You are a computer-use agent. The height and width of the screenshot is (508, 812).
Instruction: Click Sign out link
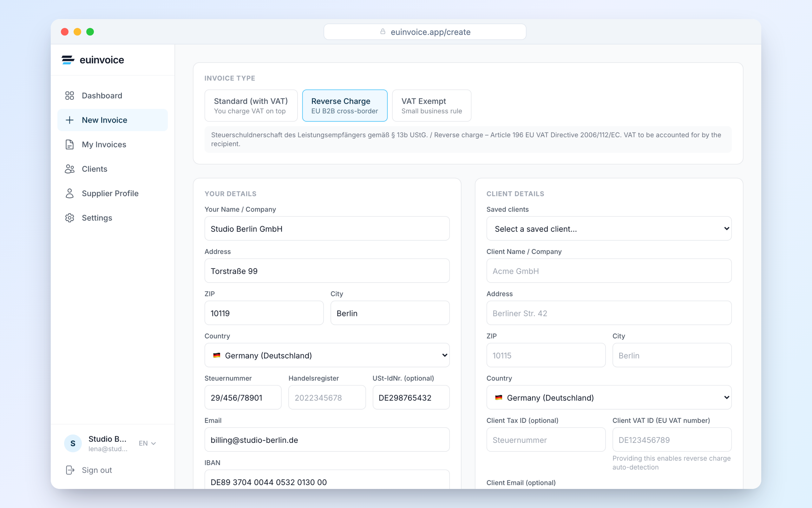click(x=97, y=470)
